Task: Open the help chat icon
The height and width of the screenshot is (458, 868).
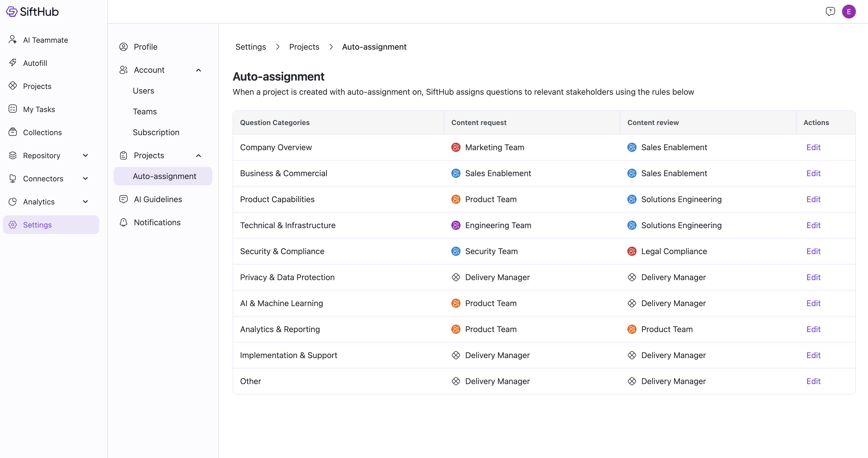Action: 830,12
